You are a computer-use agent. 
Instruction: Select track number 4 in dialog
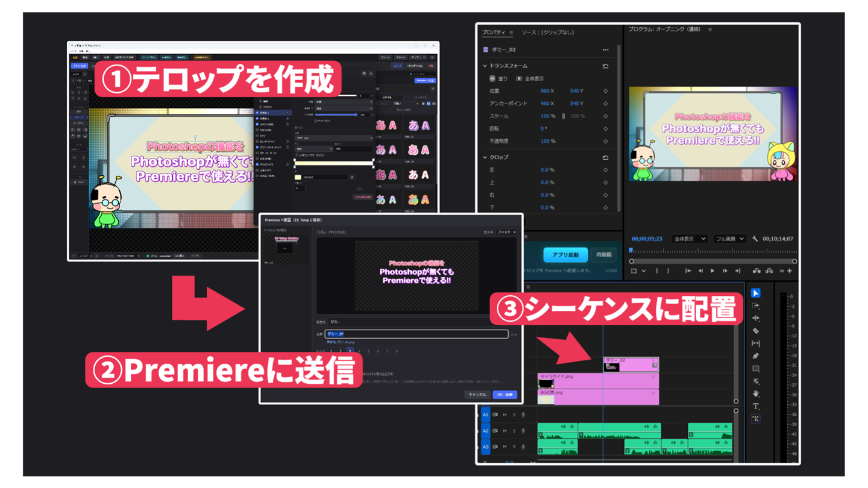[x=359, y=351]
